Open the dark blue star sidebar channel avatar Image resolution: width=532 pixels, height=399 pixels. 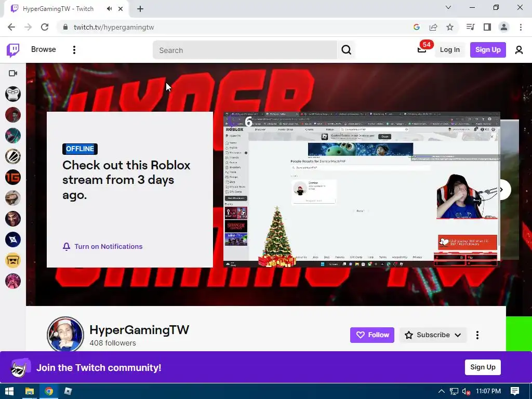click(13, 240)
